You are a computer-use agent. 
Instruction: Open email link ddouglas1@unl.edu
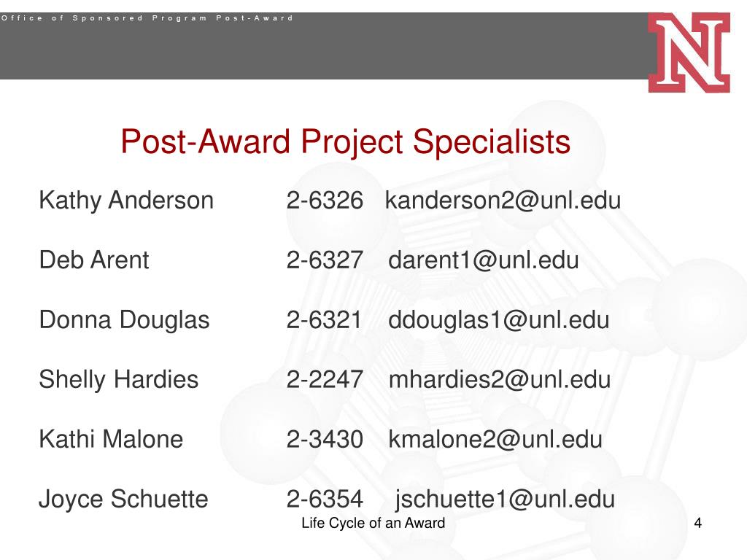499,320
